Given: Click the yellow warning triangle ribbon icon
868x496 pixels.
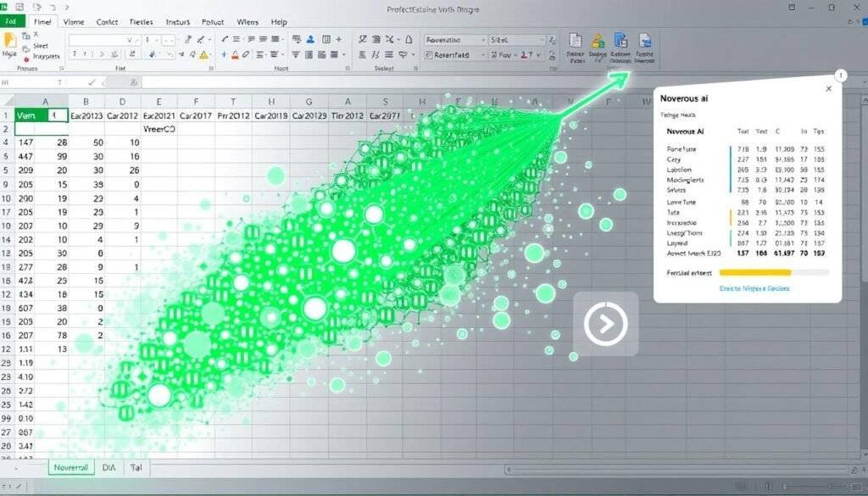Looking at the screenshot, I should pos(204,54).
